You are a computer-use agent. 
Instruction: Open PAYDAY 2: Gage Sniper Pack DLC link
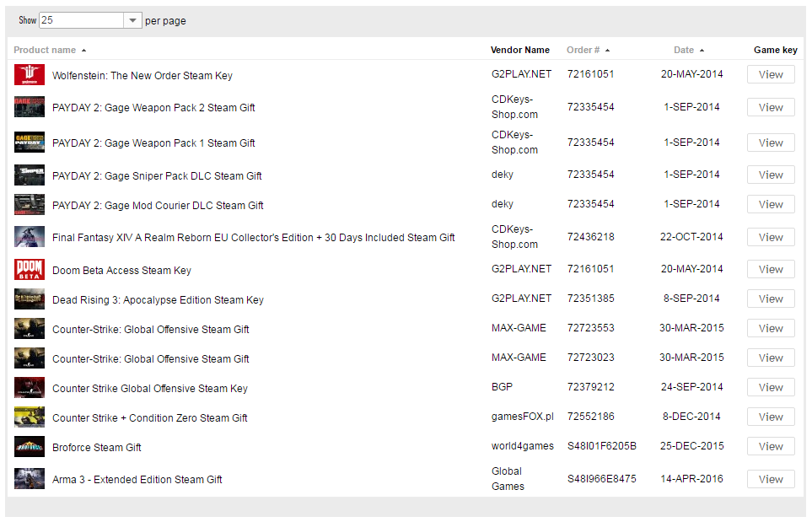click(157, 176)
